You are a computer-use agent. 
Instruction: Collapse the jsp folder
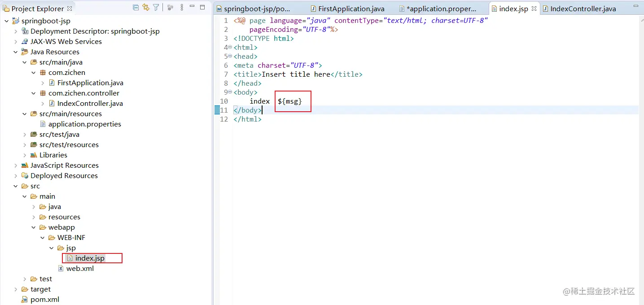pos(52,248)
